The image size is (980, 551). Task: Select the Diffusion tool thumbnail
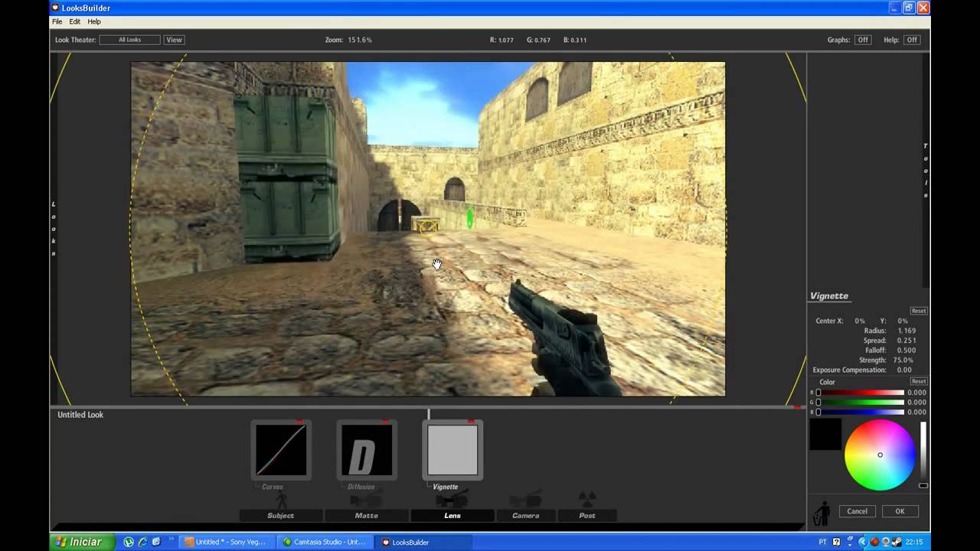pos(367,451)
